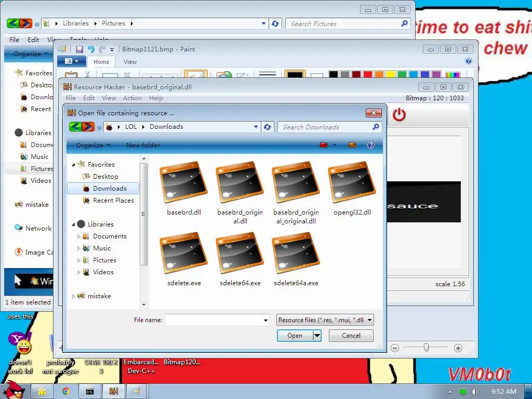Image resolution: width=532 pixels, height=399 pixels.
Task: Click Paint help icon
Action: [x=469, y=61]
